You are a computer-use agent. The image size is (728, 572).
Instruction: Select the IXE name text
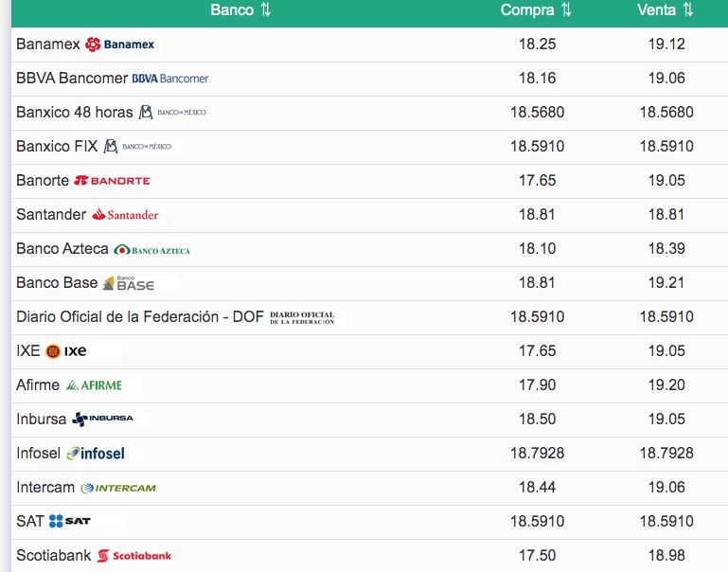27,351
